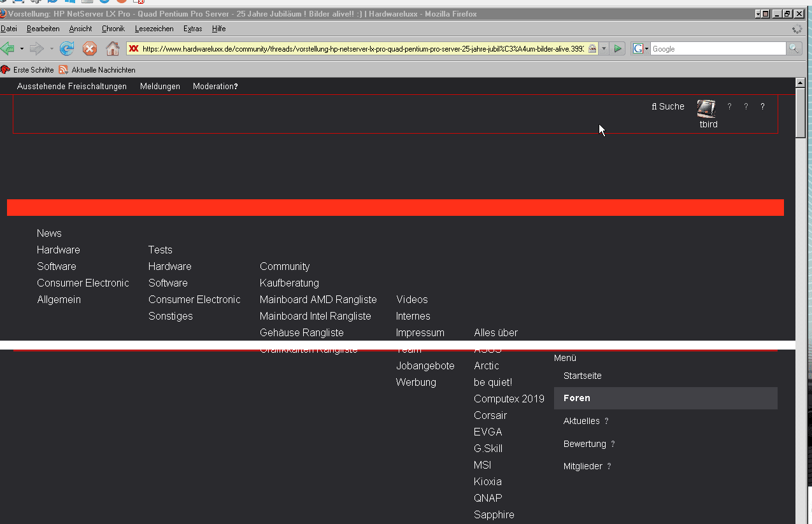Click the vertical scrollbar up arrow
Screen dimensions: 812x524
pos(801,83)
